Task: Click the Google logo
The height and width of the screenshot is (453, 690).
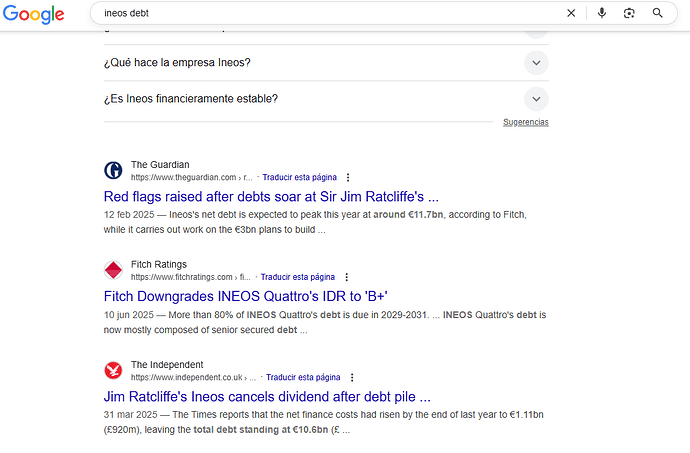Action: point(33,14)
